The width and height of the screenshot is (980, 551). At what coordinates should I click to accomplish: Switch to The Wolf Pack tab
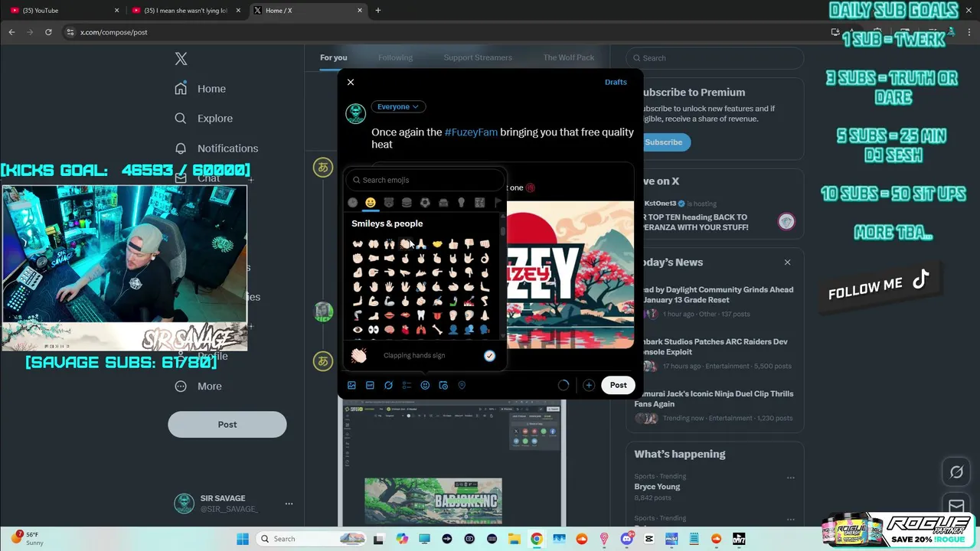click(x=569, y=57)
